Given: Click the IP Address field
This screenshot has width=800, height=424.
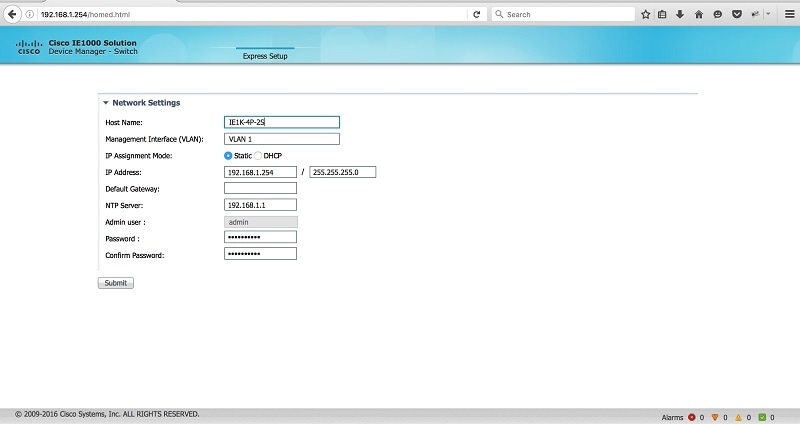Looking at the screenshot, I should 260,172.
